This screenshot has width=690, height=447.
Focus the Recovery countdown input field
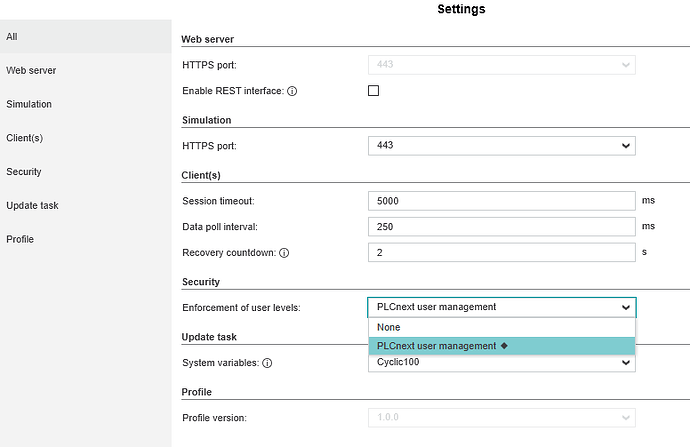click(501, 253)
